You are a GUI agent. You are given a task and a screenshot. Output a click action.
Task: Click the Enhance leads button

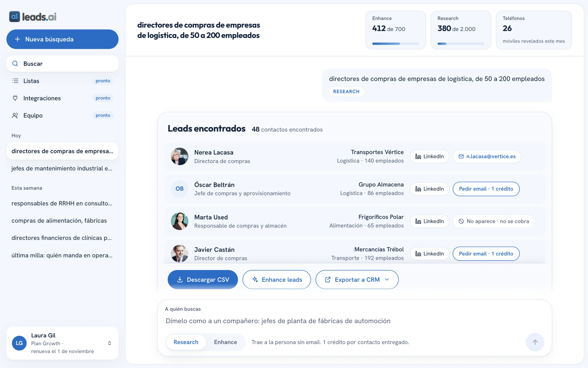pyautogui.click(x=277, y=279)
